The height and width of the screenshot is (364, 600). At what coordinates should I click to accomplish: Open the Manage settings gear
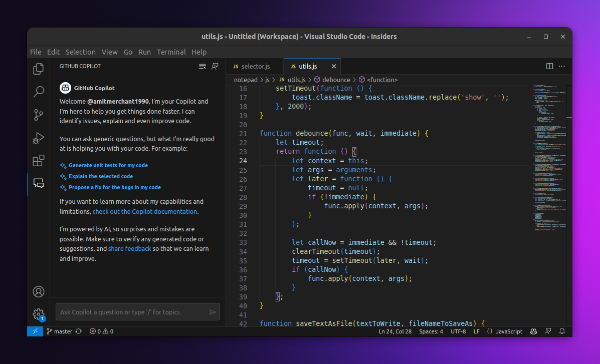coord(38,314)
